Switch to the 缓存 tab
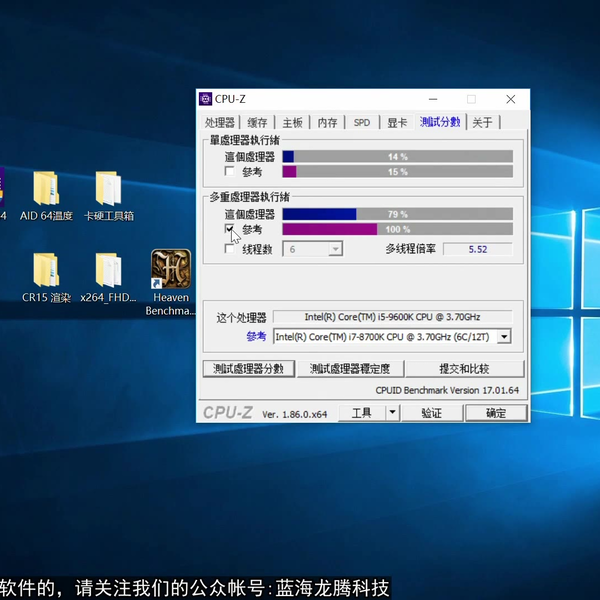600x600 pixels. point(257,122)
